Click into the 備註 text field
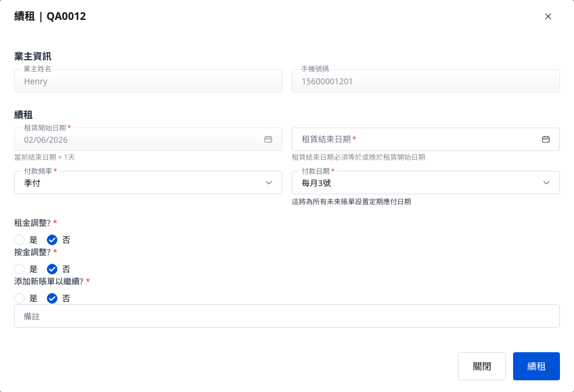 tap(287, 316)
